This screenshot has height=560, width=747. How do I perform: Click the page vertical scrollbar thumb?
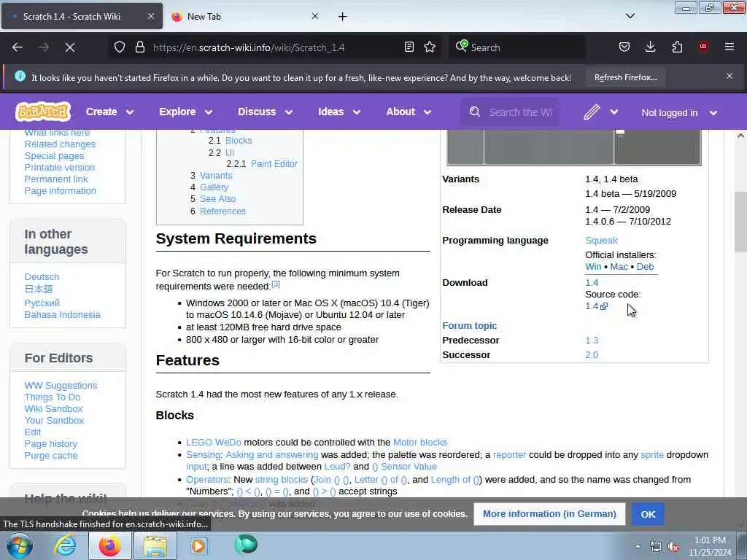(741, 222)
